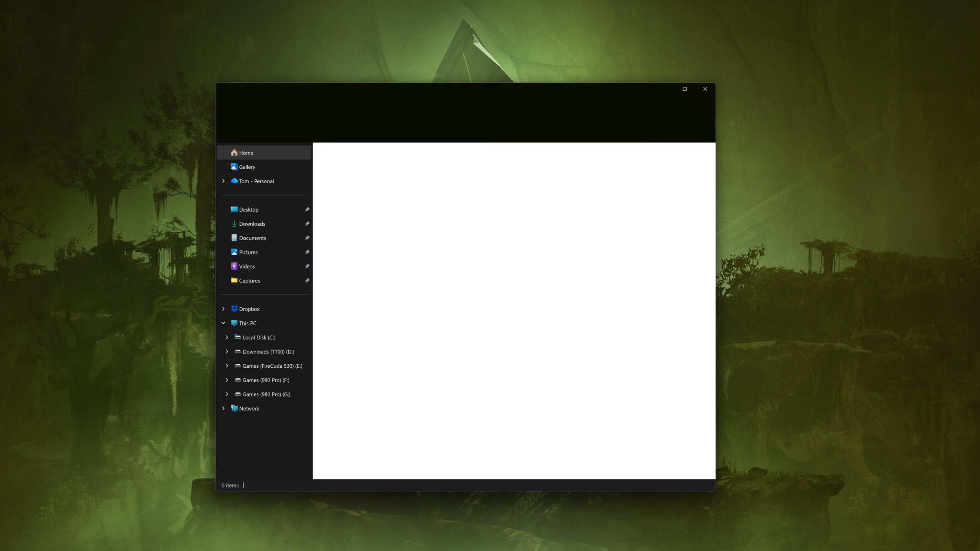Select the Games (FireCuda 530) (E:) drive
This screenshot has height=551, width=980.
pos(273,366)
